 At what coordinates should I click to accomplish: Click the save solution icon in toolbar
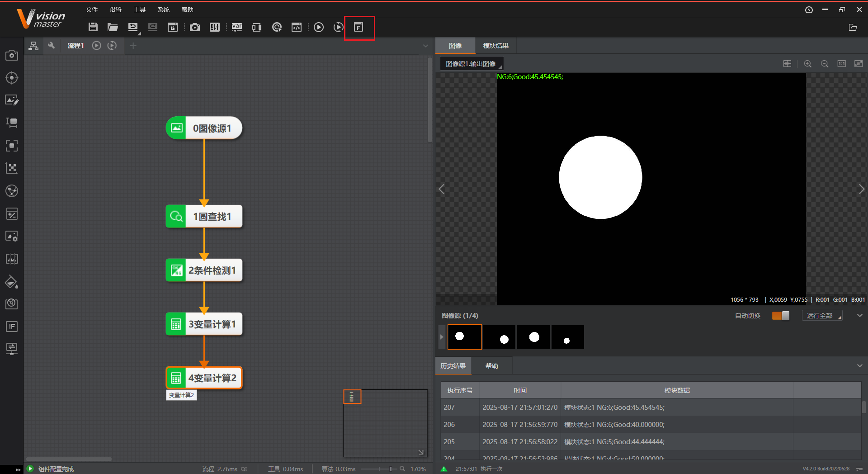pyautogui.click(x=93, y=27)
